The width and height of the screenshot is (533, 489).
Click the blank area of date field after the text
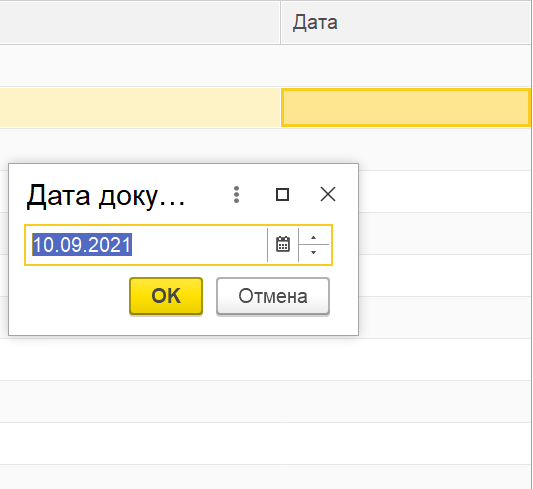click(199, 245)
